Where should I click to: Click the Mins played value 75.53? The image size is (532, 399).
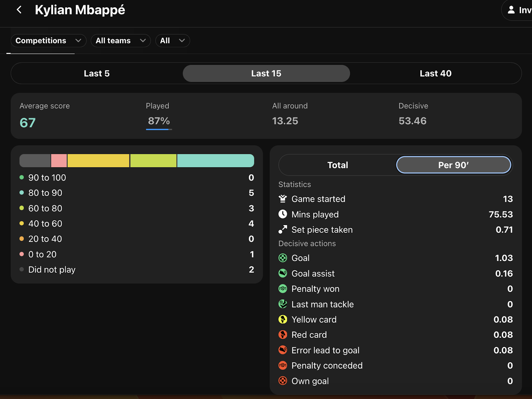(501, 214)
